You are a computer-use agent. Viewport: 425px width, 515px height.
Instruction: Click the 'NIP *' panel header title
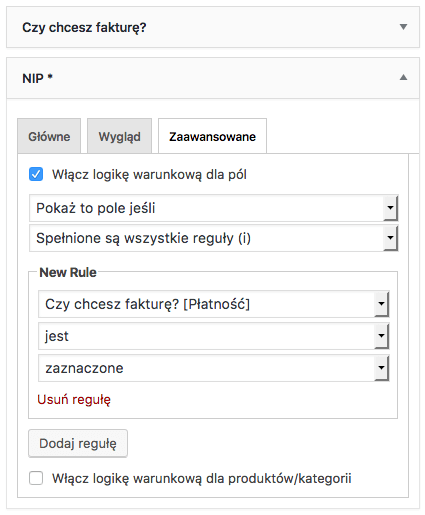coord(37,78)
